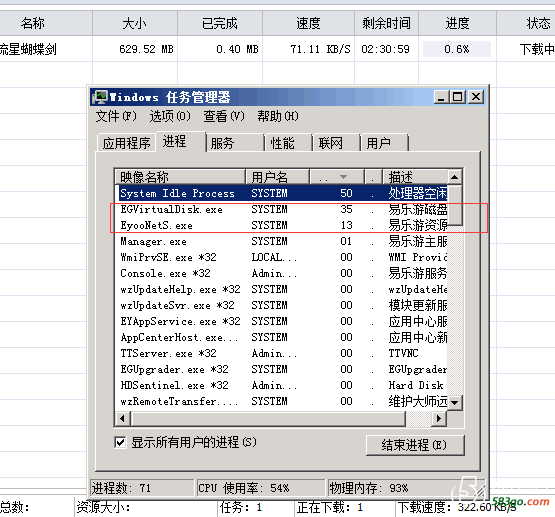Image resolution: width=555 pixels, height=517 pixels.
Task: Select the wzRemoteTransfer process row
Action: [281, 401]
